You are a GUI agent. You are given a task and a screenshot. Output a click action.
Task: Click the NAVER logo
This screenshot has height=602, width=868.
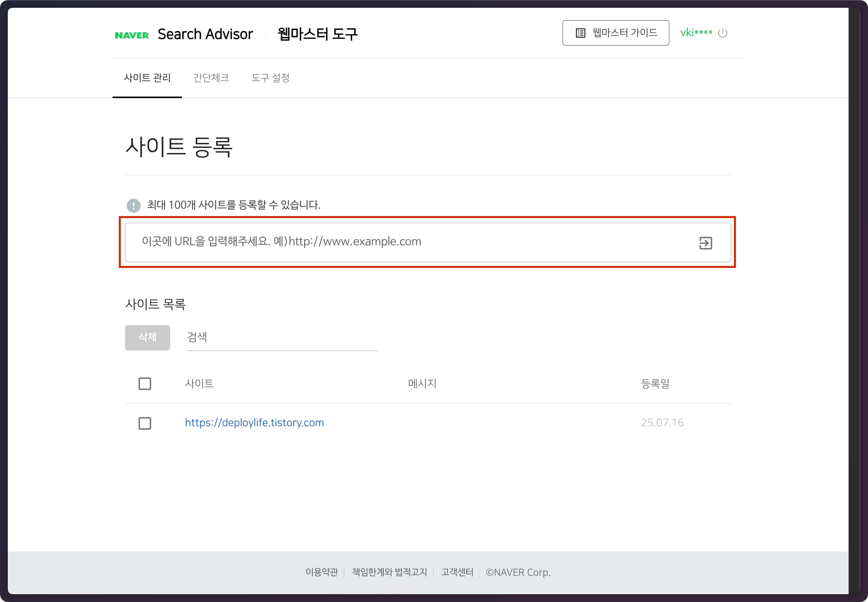(x=132, y=34)
